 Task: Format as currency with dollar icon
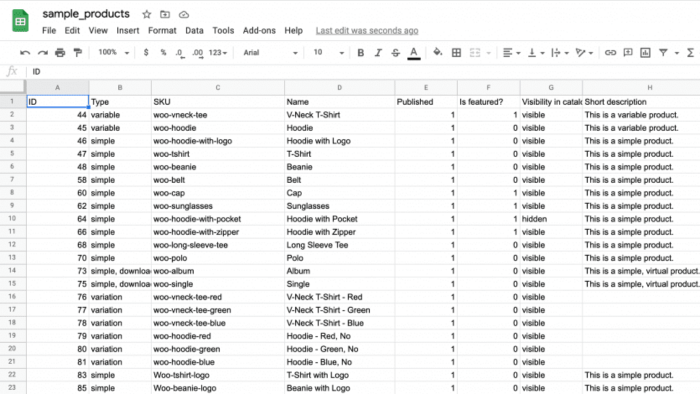click(146, 53)
